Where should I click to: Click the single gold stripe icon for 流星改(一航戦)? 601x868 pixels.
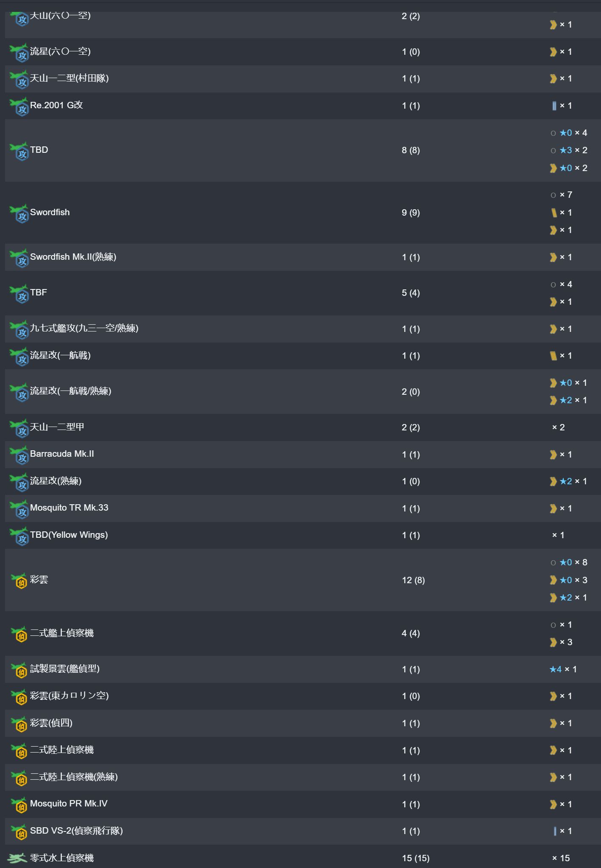[553, 356]
